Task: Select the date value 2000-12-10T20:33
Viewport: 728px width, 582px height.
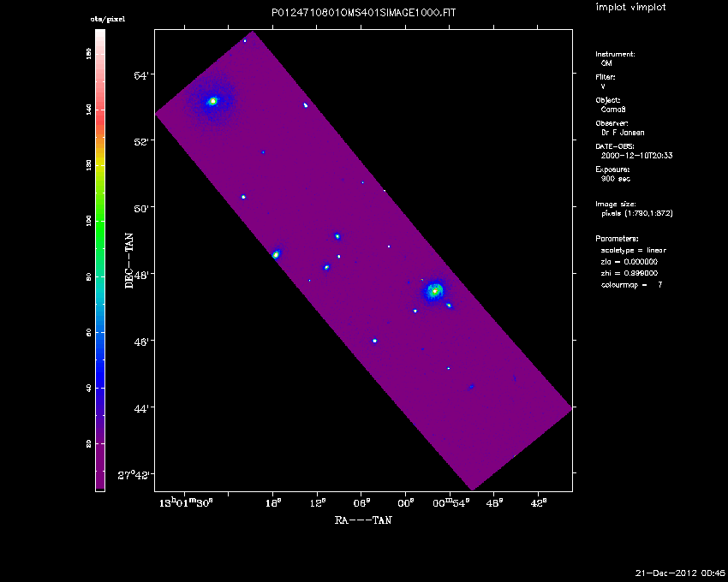Action: tap(636, 156)
